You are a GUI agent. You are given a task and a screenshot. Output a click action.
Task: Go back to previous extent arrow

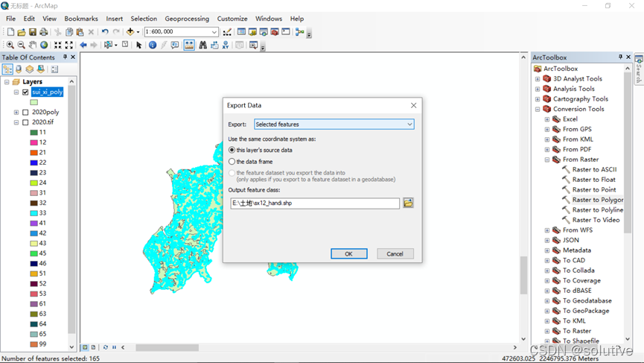click(x=83, y=45)
